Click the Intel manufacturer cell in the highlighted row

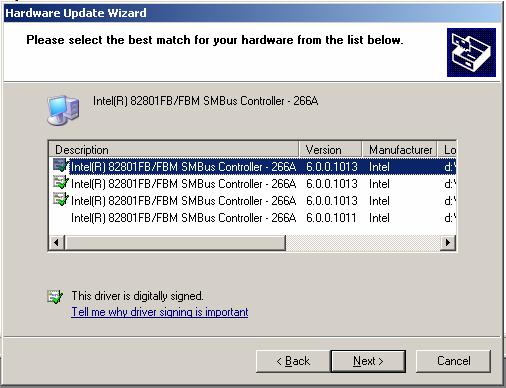[x=379, y=167]
